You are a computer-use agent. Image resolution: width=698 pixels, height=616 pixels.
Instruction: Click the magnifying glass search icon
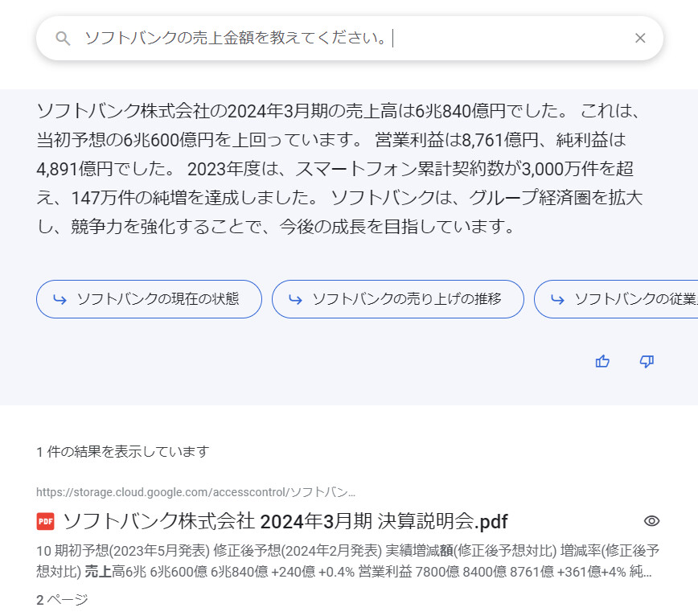(64, 38)
